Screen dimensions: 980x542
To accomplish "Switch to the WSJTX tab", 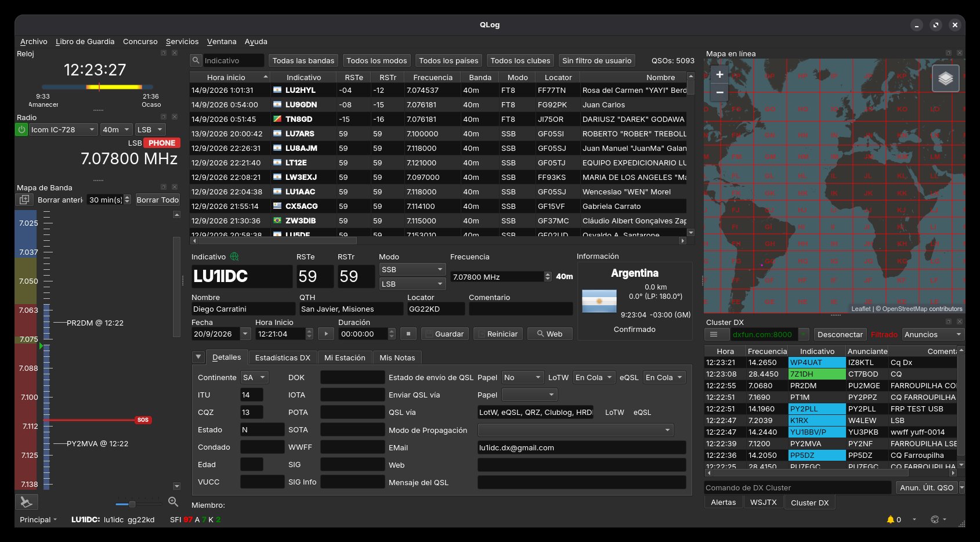I will [x=763, y=503].
